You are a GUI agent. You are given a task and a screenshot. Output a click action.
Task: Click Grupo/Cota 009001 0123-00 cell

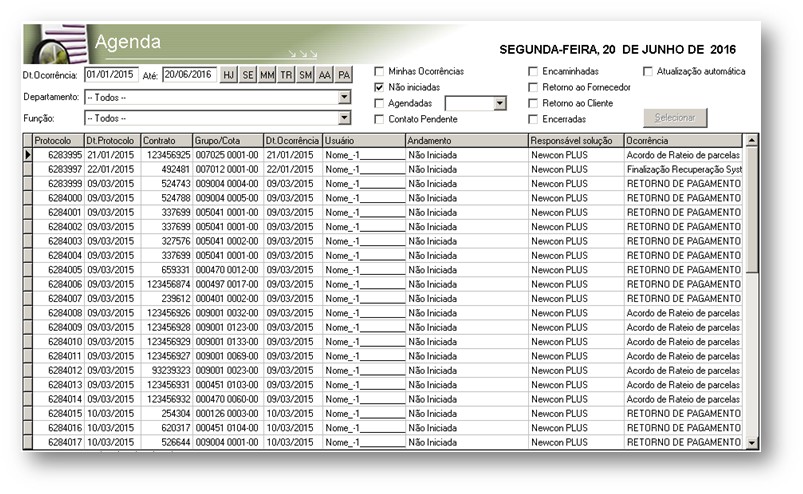[228, 327]
